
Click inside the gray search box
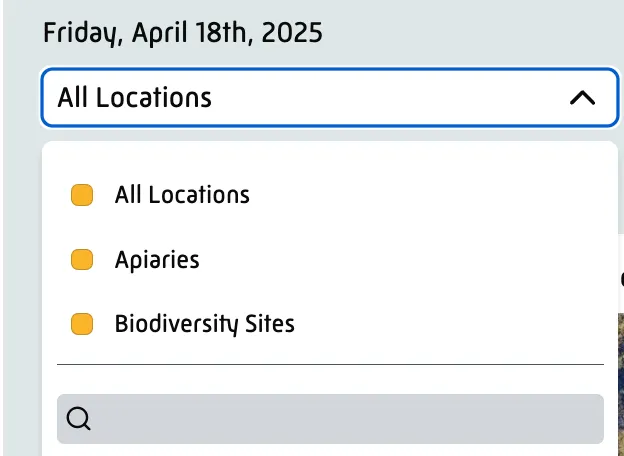(x=350, y=419)
